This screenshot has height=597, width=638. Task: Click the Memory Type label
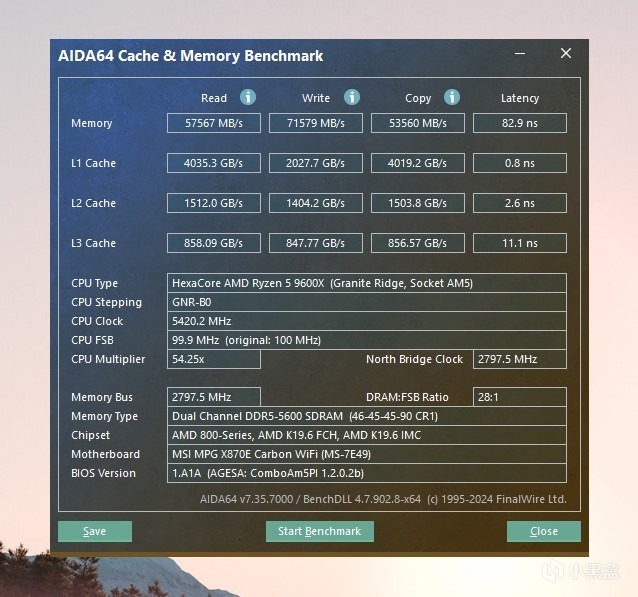104,416
